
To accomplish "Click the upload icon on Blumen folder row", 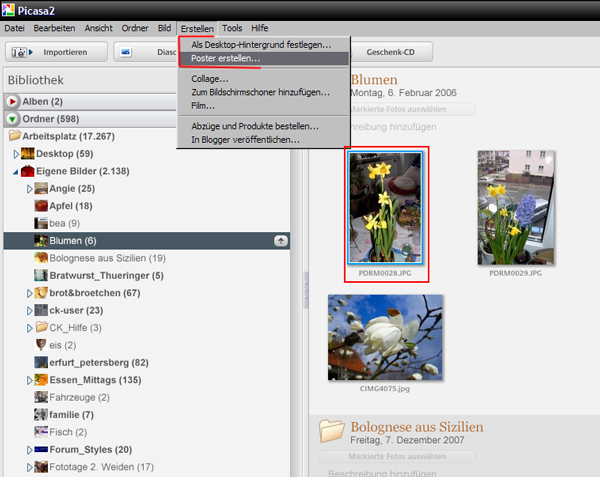I will (281, 241).
